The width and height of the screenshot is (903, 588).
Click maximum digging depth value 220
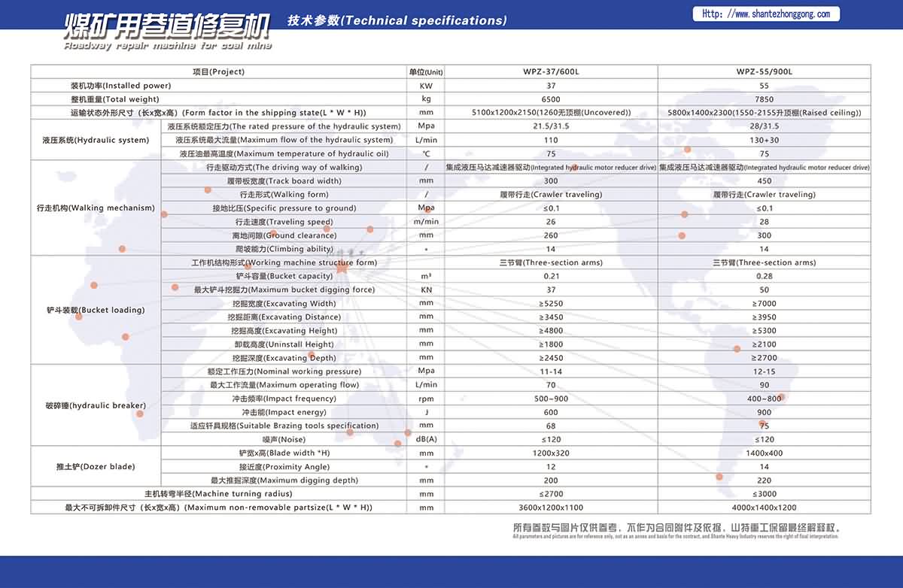[764, 480]
